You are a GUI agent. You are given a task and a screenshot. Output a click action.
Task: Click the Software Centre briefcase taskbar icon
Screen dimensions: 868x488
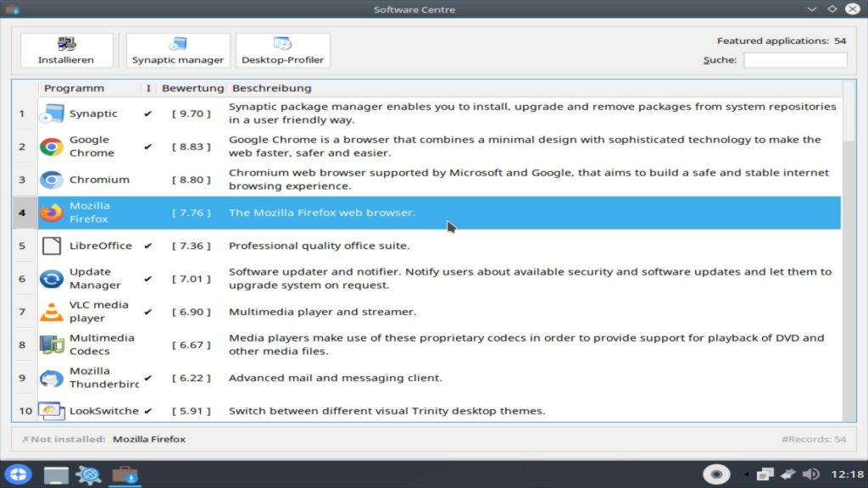coord(125,474)
